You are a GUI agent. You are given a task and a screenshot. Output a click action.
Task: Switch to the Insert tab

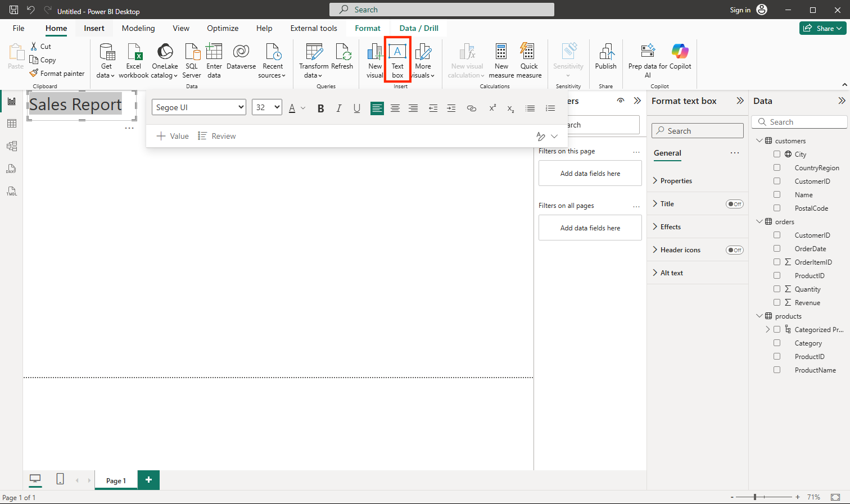coord(94,28)
